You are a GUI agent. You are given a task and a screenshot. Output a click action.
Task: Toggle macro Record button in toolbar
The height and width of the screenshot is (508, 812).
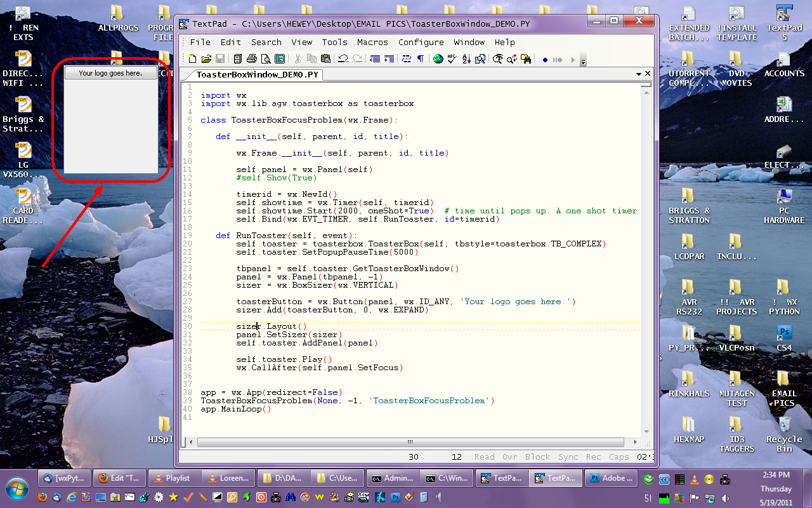tap(545, 60)
